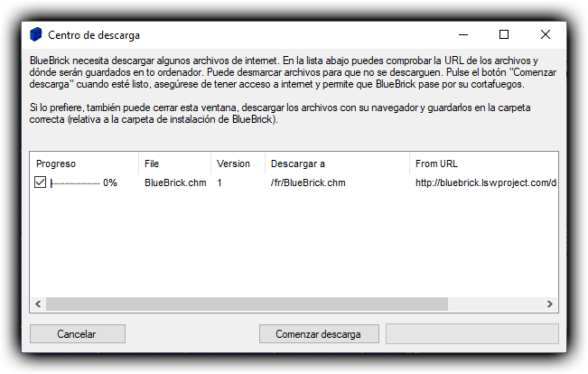Click the 0% progress bar for BlueBrick.chm
The width and height of the screenshot is (588, 374).
pos(84,183)
